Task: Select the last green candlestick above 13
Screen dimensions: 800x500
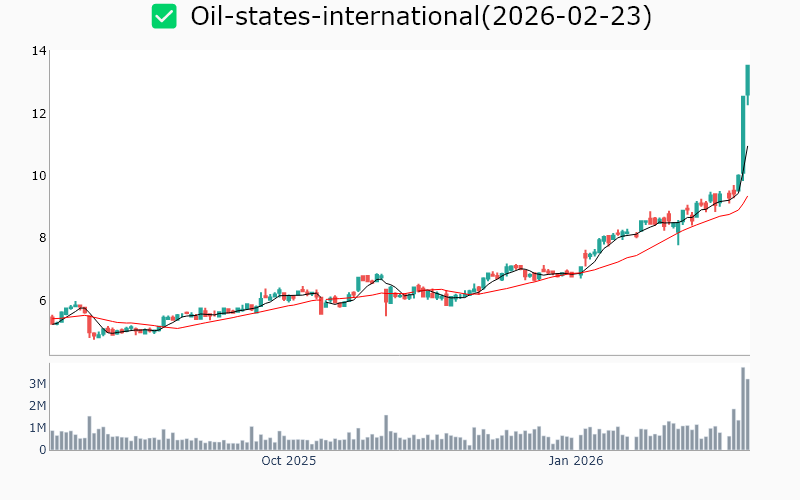Action: [747, 80]
